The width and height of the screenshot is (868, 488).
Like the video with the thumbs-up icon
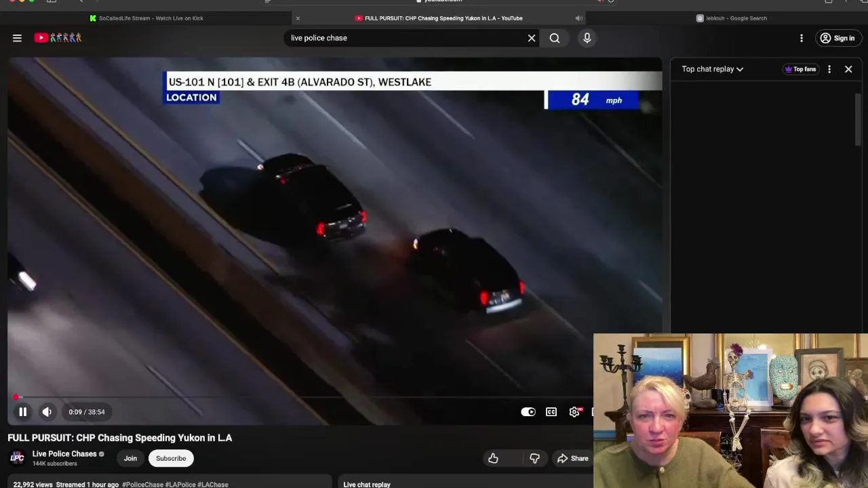[x=493, y=459]
